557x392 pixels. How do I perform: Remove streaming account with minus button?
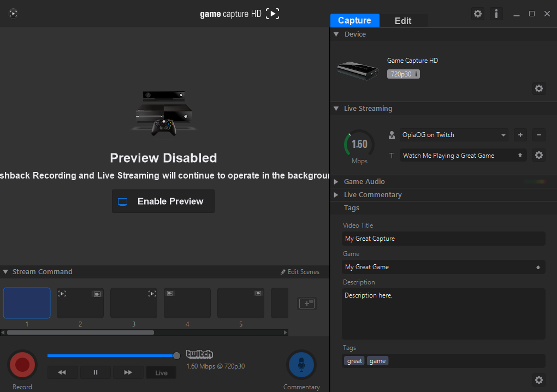(x=539, y=135)
